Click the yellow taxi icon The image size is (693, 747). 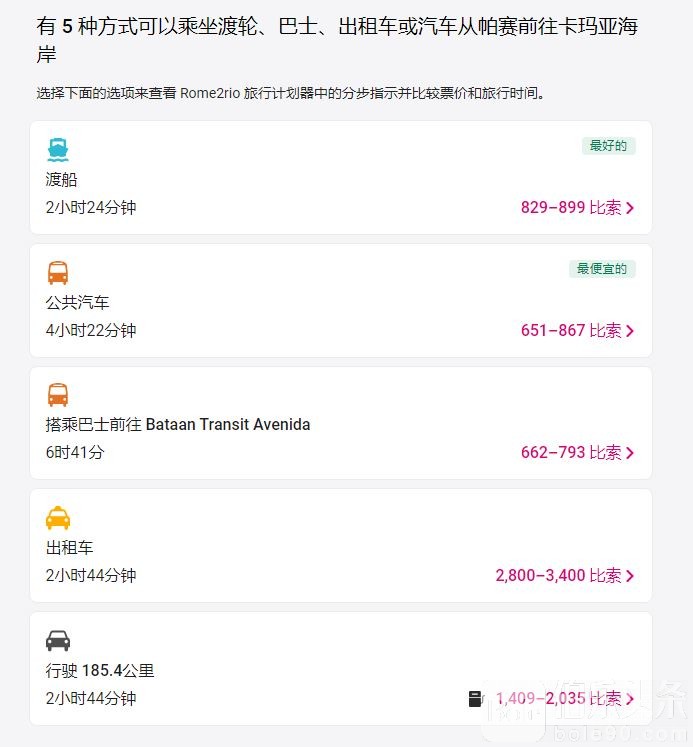[58, 518]
